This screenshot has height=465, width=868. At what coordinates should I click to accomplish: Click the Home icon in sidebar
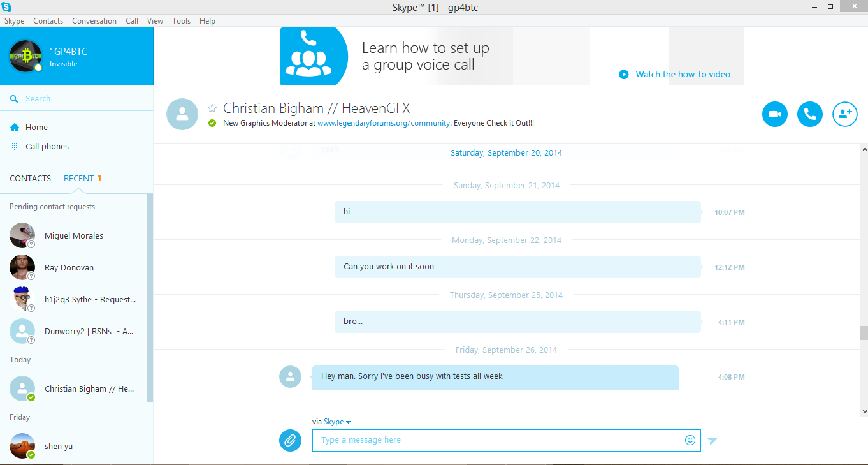tap(15, 128)
